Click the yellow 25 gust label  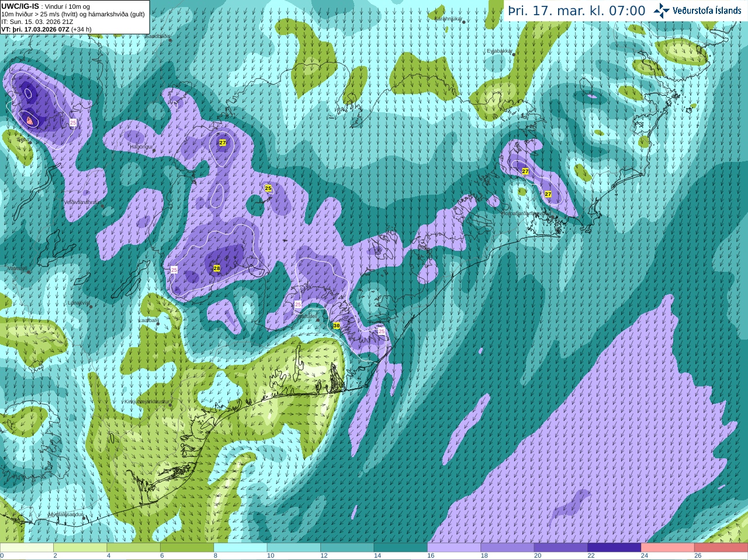click(268, 188)
